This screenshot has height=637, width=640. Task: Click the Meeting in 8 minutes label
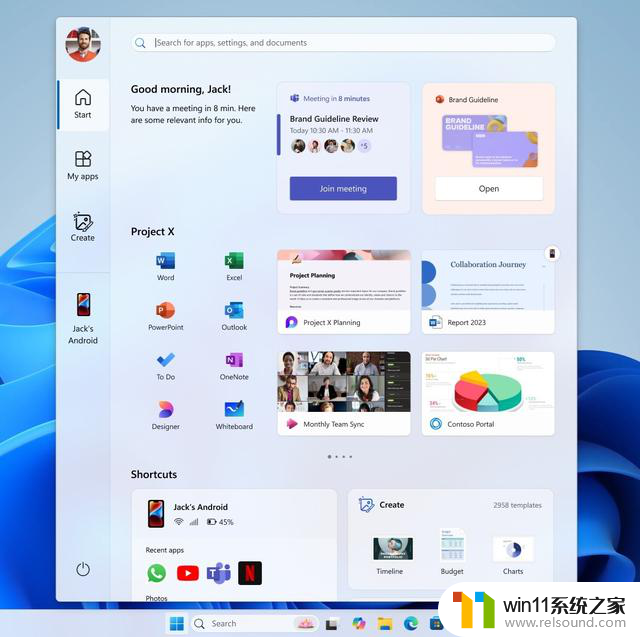[x=336, y=98]
